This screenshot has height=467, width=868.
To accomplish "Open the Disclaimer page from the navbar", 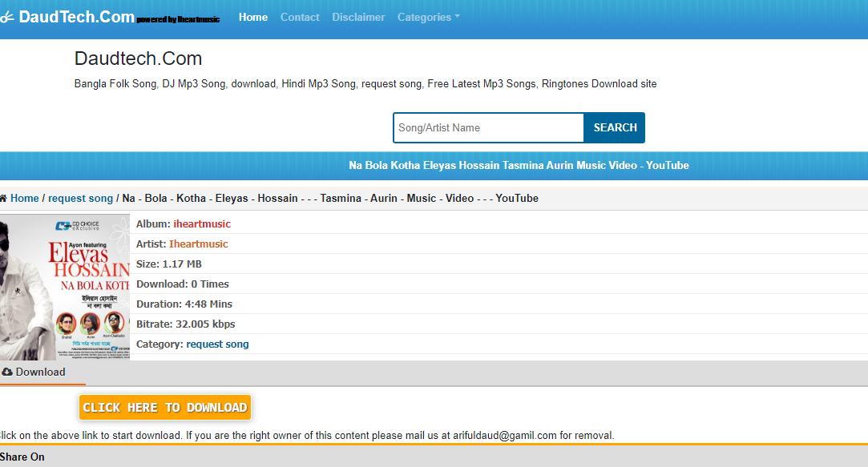I will [358, 17].
